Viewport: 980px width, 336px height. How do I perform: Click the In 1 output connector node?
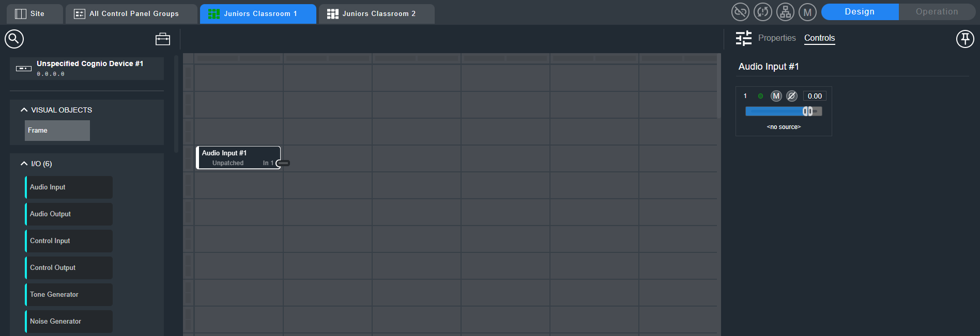pyautogui.click(x=283, y=163)
